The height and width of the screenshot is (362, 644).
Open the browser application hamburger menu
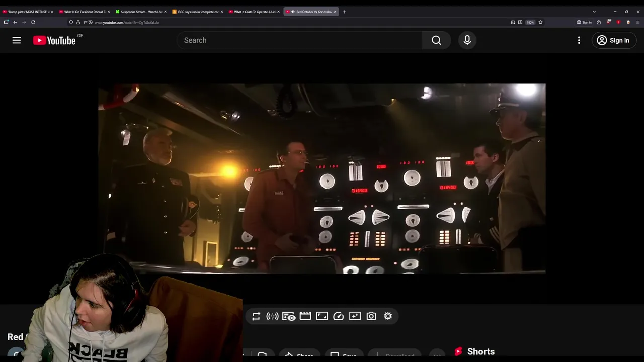pyautogui.click(x=638, y=22)
